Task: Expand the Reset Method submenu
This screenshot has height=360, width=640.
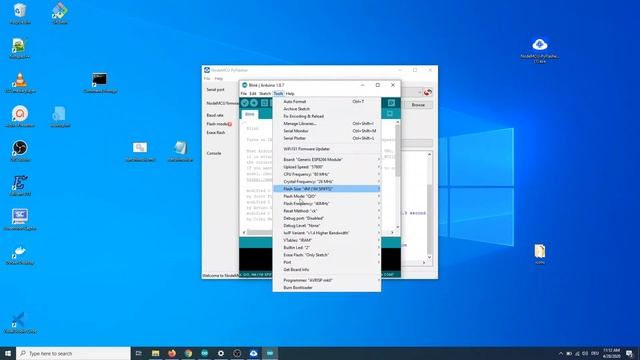Action: (327, 211)
